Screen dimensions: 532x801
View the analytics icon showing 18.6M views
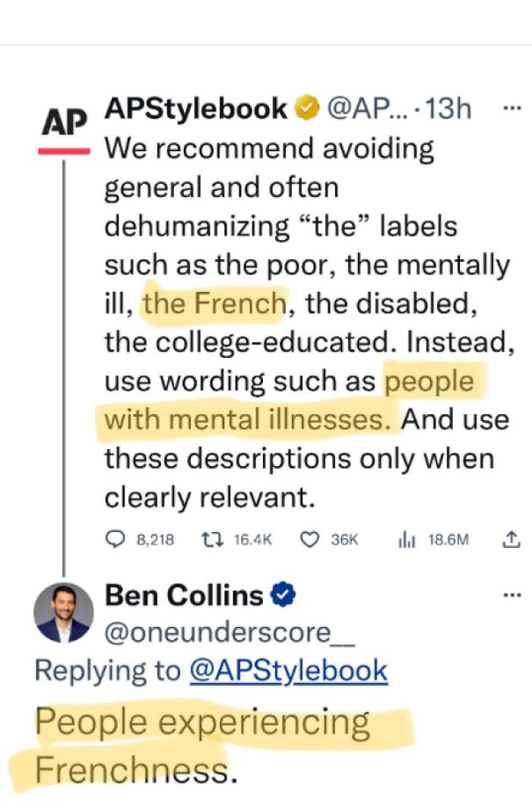click(x=407, y=540)
